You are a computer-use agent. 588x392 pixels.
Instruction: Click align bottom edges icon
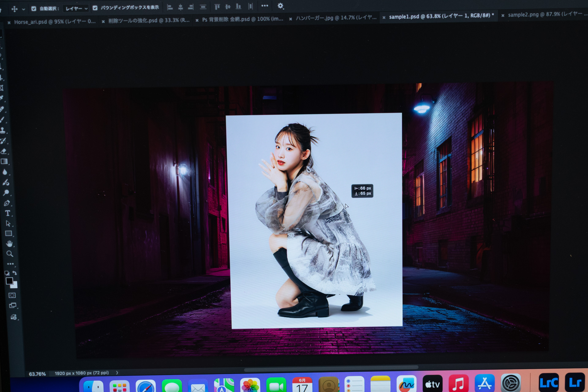(238, 6)
